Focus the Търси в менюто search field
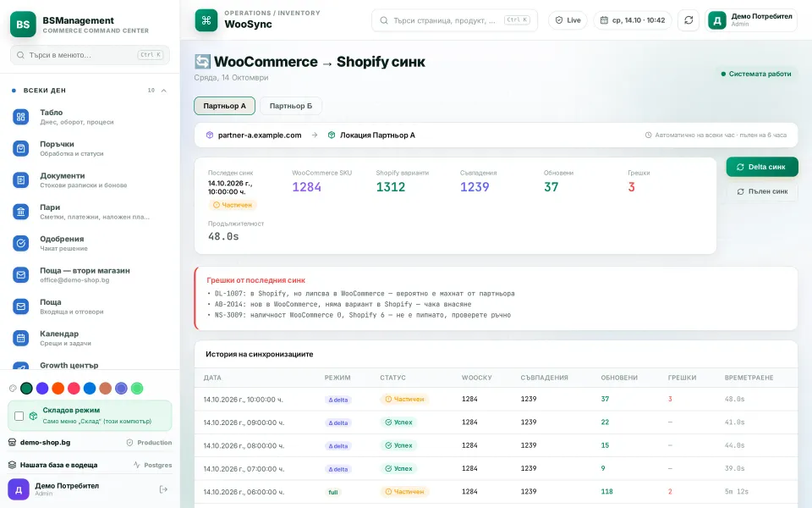 click(x=90, y=54)
